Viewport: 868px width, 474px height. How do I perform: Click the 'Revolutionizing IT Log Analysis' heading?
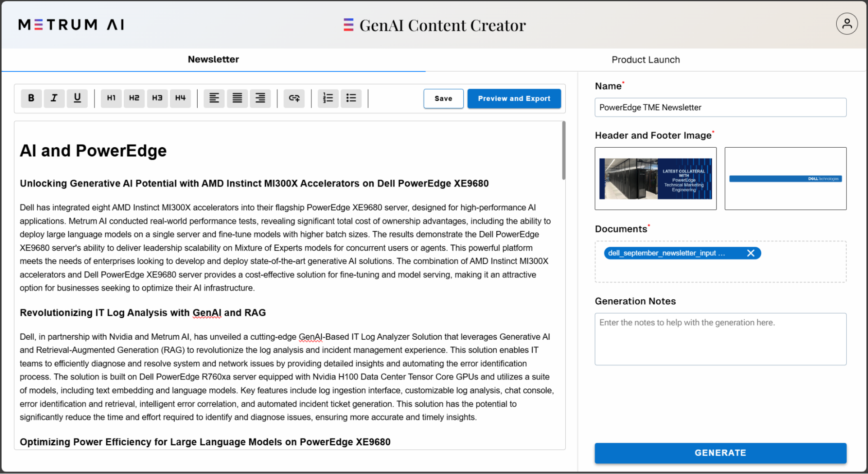click(143, 313)
